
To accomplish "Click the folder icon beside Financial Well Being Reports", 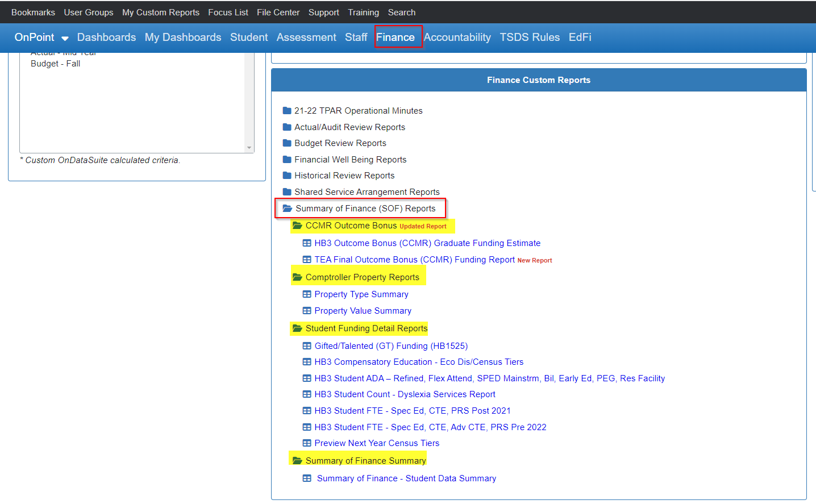I will (x=287, y=159).
